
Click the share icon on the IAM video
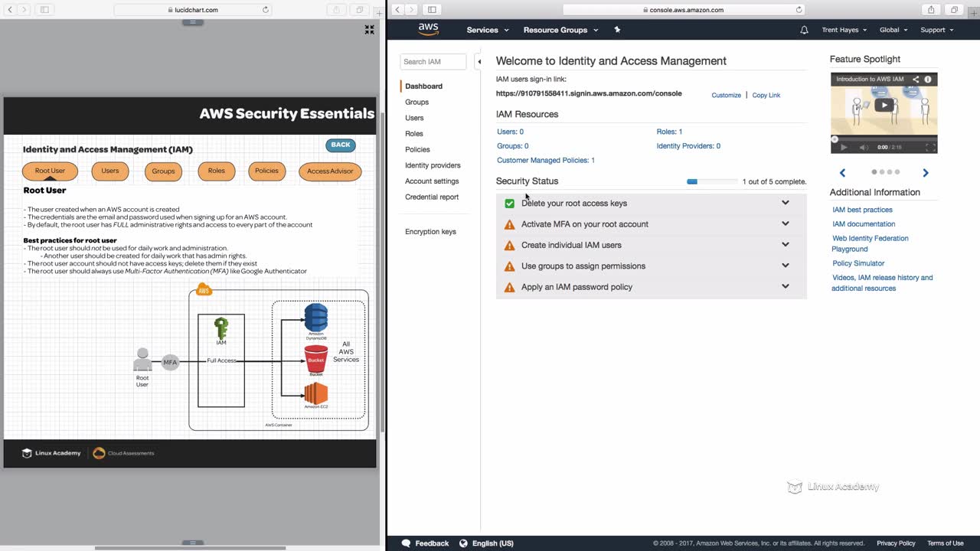pyautogui.click(x=916, y=79)
